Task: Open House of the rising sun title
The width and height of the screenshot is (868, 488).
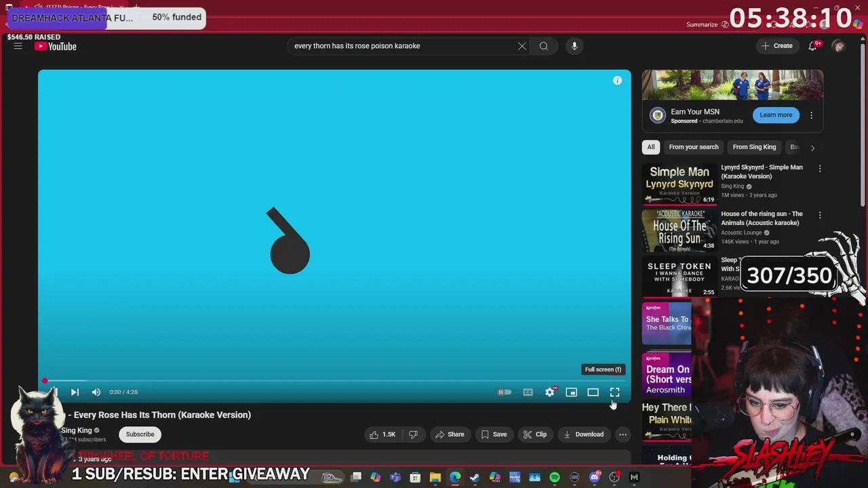Action: [762, 218]
